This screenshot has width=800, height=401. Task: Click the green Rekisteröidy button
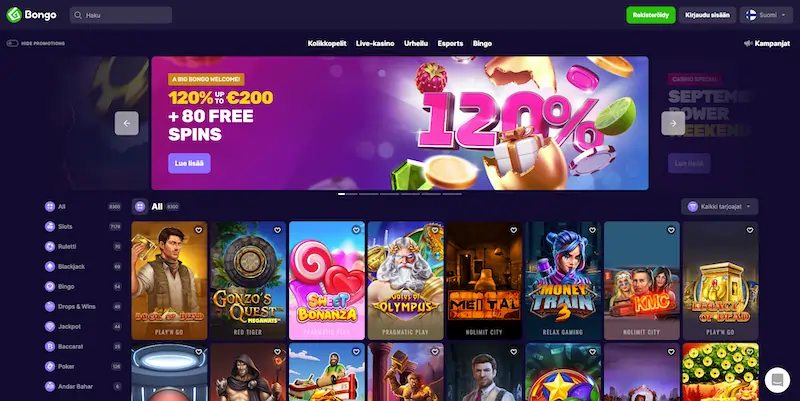point(651,15)
